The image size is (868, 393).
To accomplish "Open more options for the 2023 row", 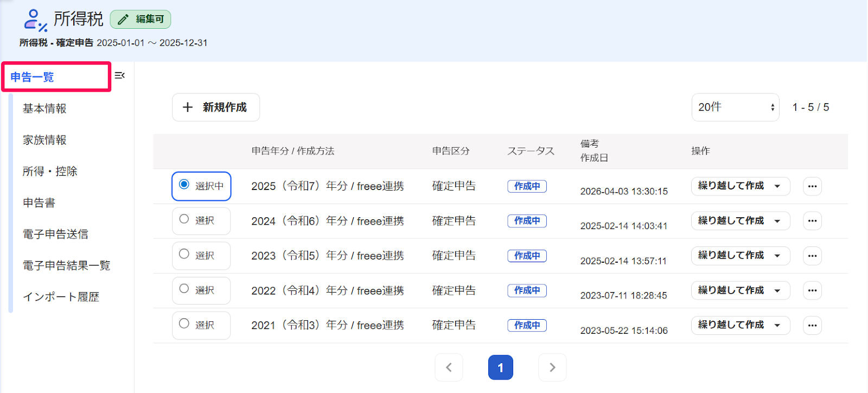I will (x=812, y=256).
